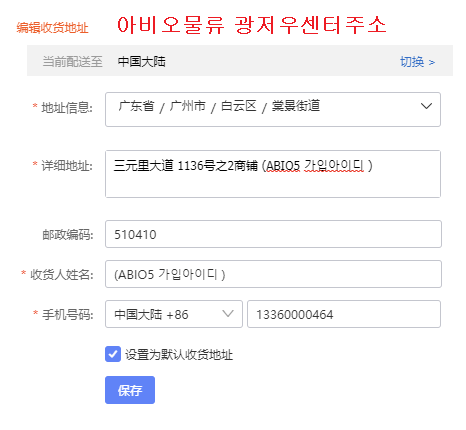Open the 广东省 / 广州市 address region selector
Viewport: 466px width, 430px height.
click(x=273, y=109)
